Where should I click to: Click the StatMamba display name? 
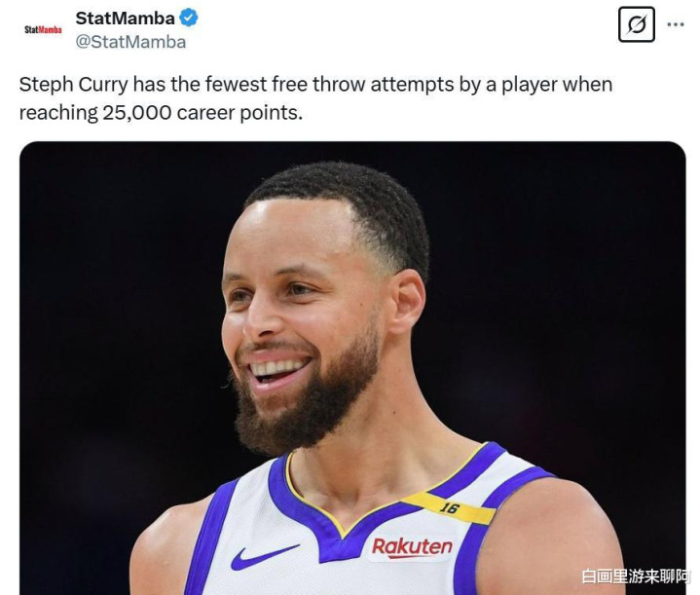[x=125, y=18]
